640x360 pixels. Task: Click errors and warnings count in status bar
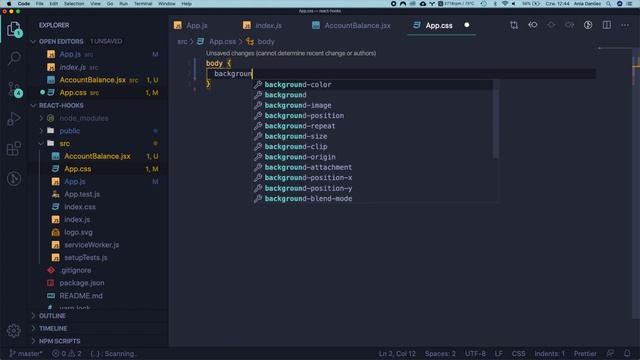[67, 353]
